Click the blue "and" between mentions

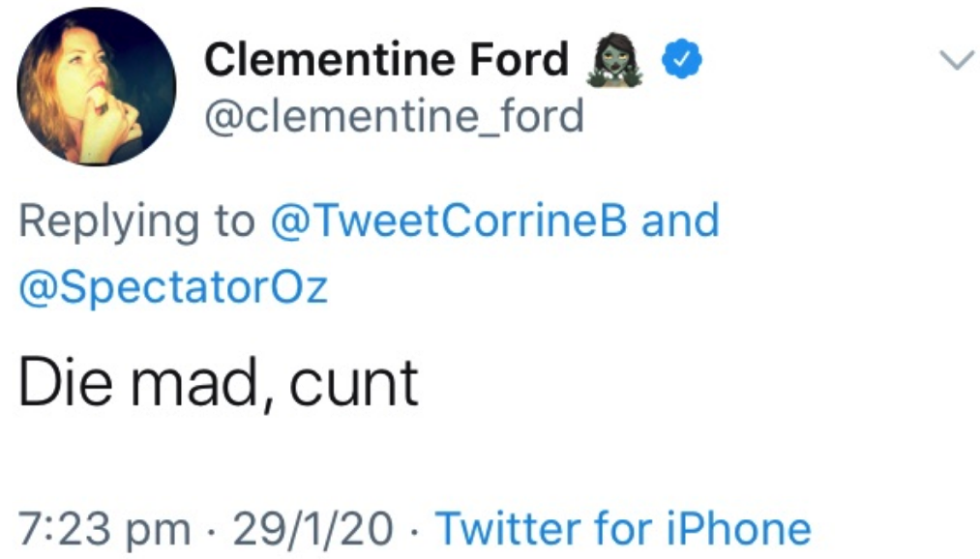(x=681, y=221)
